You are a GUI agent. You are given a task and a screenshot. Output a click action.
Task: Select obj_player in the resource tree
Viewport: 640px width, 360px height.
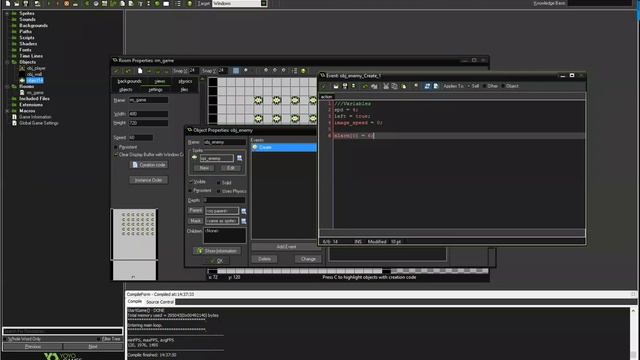pos(36,68)
